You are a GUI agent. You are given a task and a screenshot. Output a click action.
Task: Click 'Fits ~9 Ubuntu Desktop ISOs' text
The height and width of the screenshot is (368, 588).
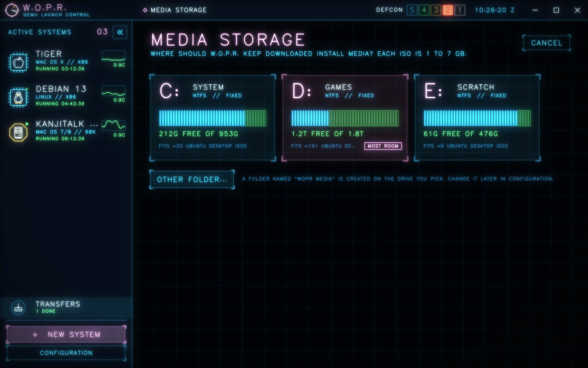click(466, 146)
